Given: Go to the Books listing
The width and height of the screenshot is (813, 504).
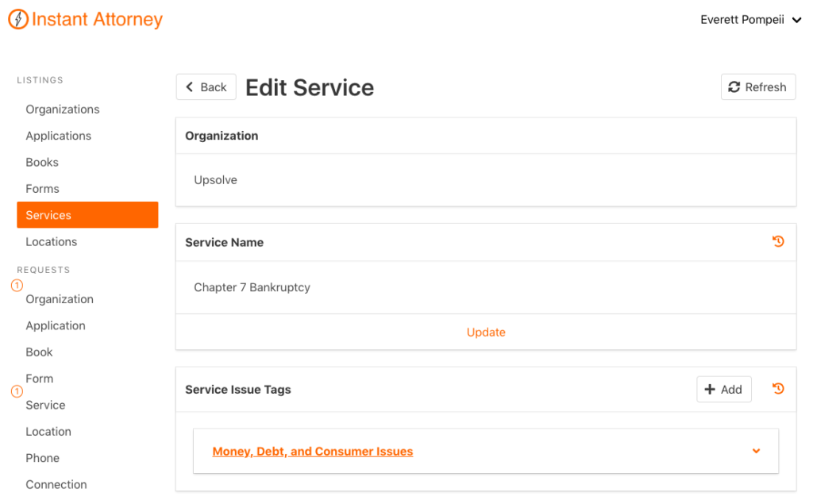Looking at the screenshot, I should [x=42, y=162].
